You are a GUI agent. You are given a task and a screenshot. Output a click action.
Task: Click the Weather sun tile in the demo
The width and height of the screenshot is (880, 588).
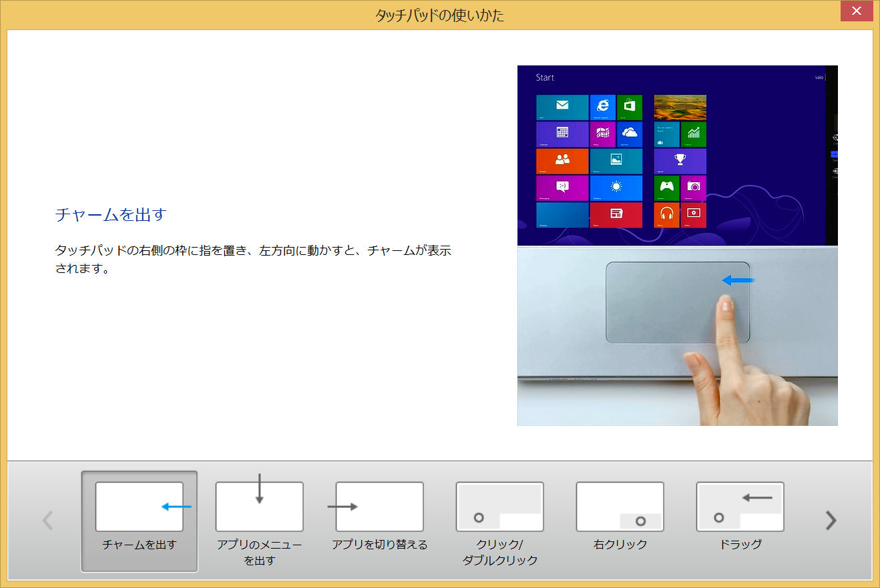(616, 188)
